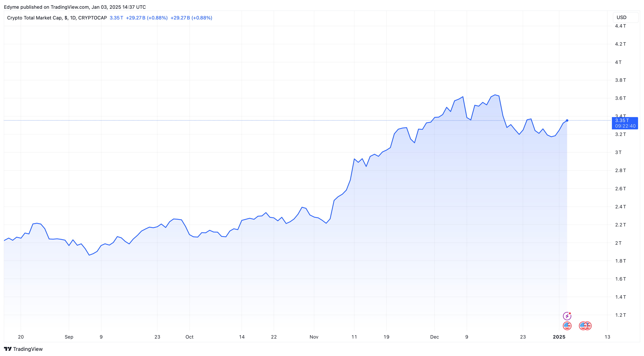Click the 2 T price scale label
Screen dimensions: 644x356
tap(618, 243)
